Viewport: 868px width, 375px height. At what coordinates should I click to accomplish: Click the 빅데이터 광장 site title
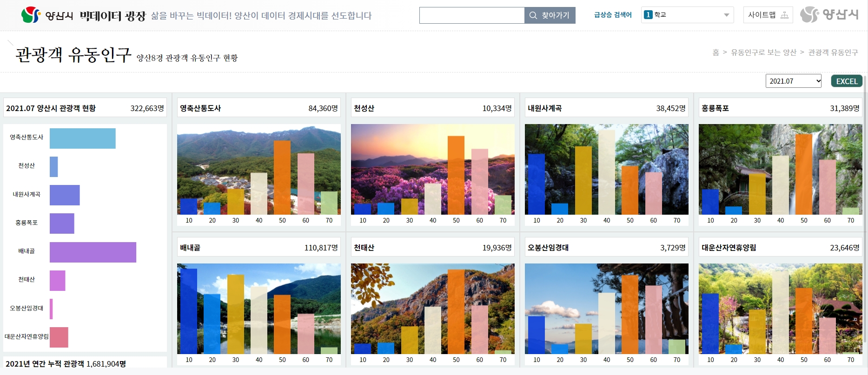(113, 16)
